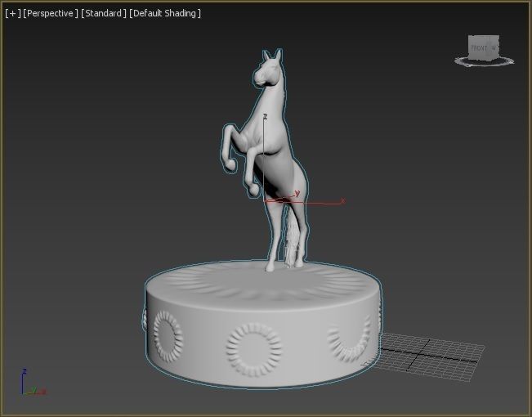The width and height of the screenshot is (532, 417).
Task: Click the gizmo's Y axis label
Action: 297,194
